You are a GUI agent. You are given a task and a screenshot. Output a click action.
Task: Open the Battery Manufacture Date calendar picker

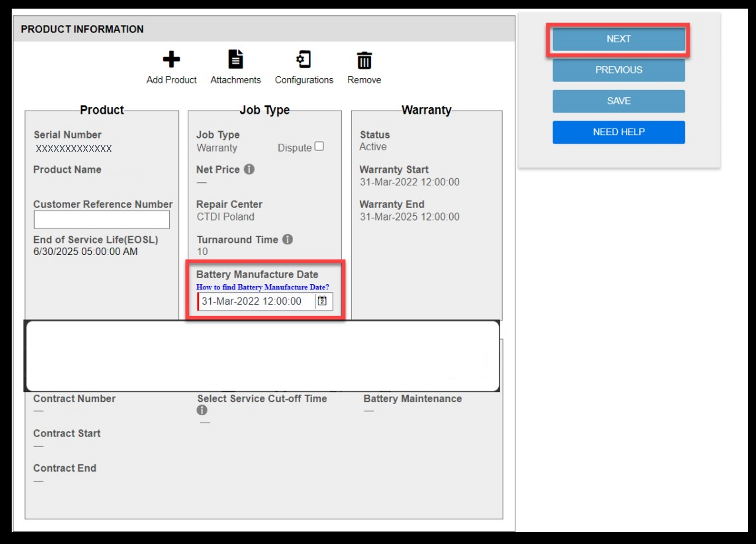(x=322, y=301)
